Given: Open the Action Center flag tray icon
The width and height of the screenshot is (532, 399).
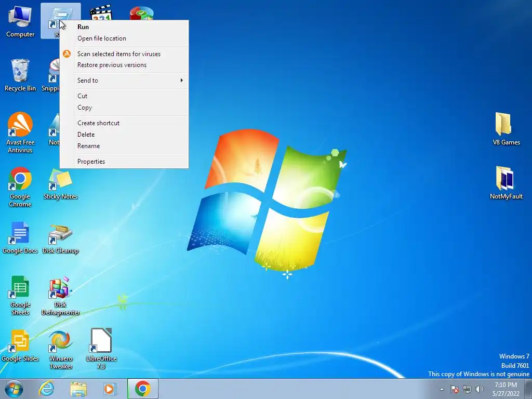Looking at the screenshot, I should point(455,389).
